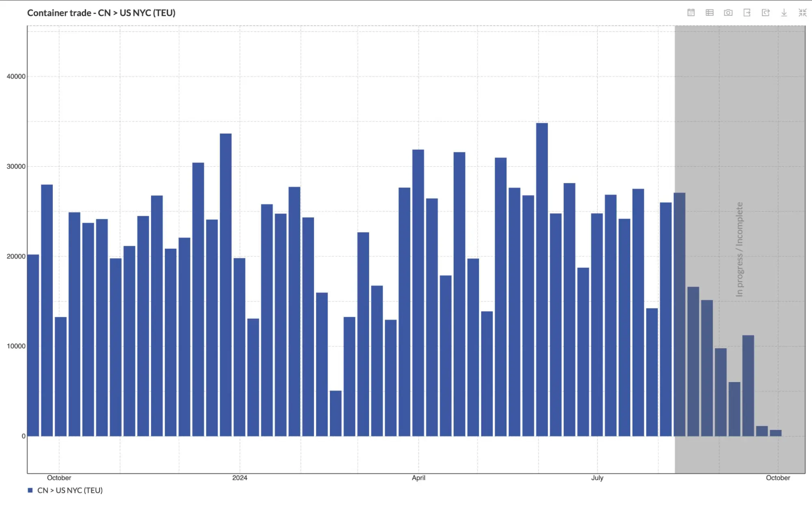
Task: Click the bar peaking near 33500 before 2024
Action: (226, 285)
